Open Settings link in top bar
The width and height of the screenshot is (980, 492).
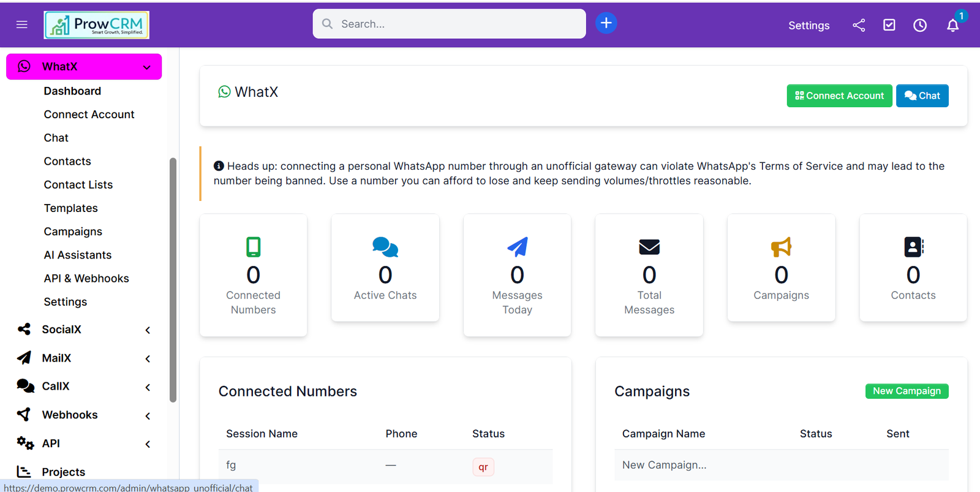click(809, 25)
